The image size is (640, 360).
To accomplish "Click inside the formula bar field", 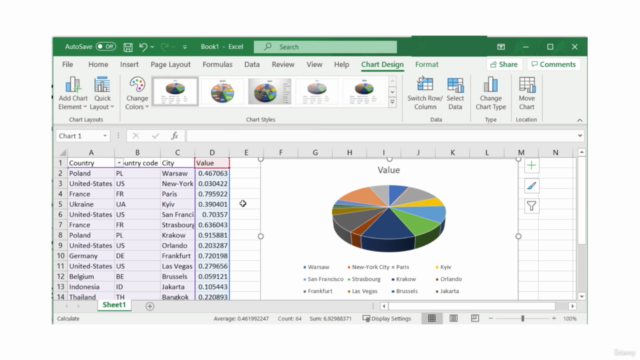I will [x=381, y=136].
